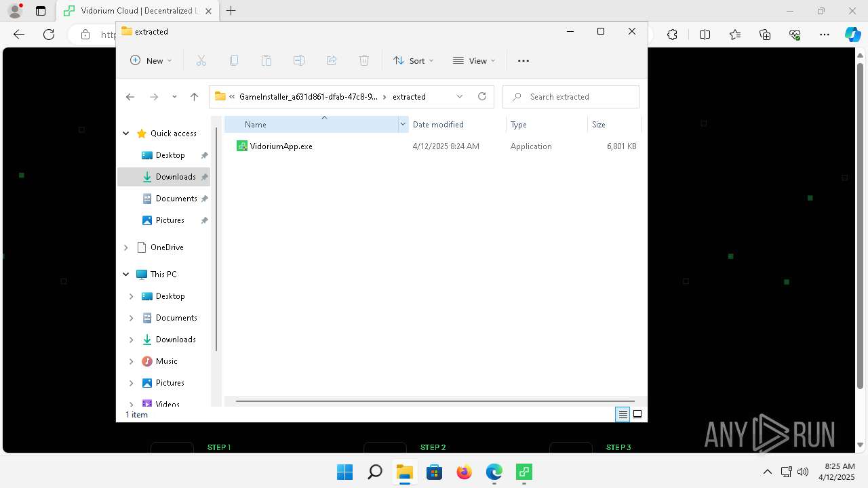Open the New item dropdown

click(x=151, y=60)
